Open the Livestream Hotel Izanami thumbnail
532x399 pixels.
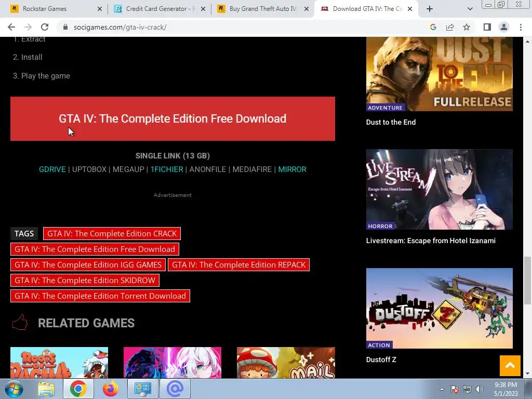click(x=440, y=189)
